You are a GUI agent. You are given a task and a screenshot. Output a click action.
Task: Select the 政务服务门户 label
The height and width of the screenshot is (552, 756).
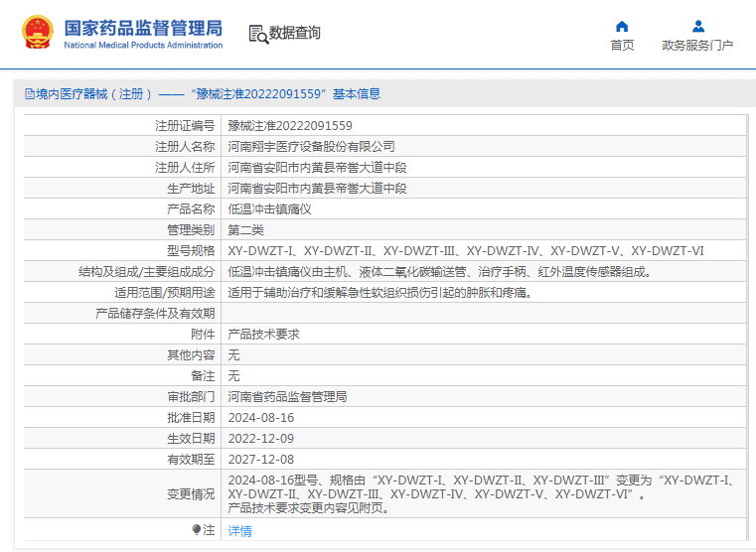[x=697, y=46]
